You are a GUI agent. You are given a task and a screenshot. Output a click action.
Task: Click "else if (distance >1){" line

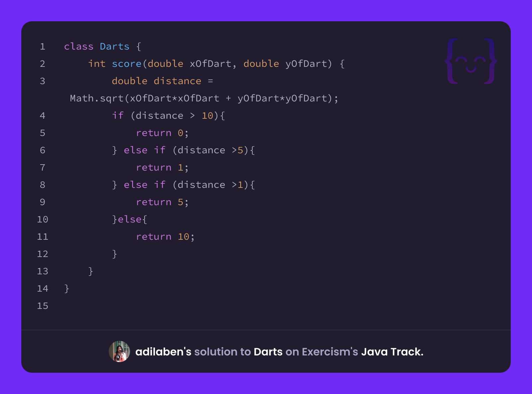pyautogui.click(x=189, y=185)
